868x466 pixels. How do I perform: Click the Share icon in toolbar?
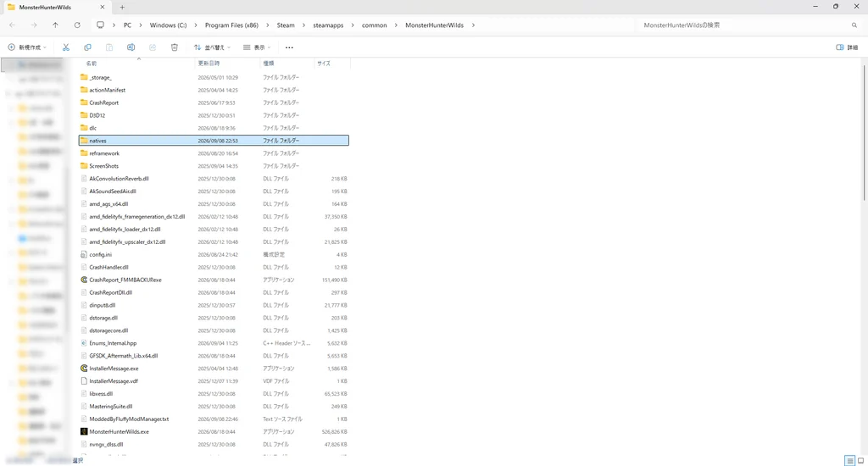coord(153,47)
